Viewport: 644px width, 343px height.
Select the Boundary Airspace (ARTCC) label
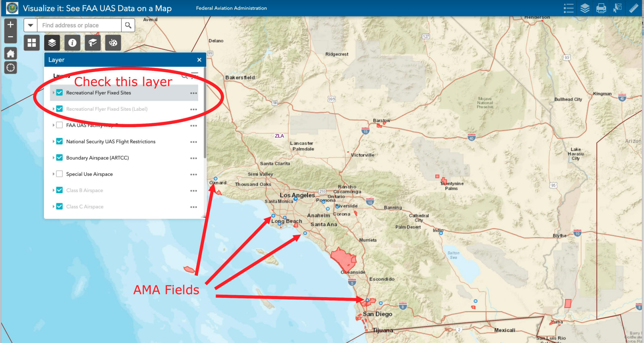pos(98,158)
